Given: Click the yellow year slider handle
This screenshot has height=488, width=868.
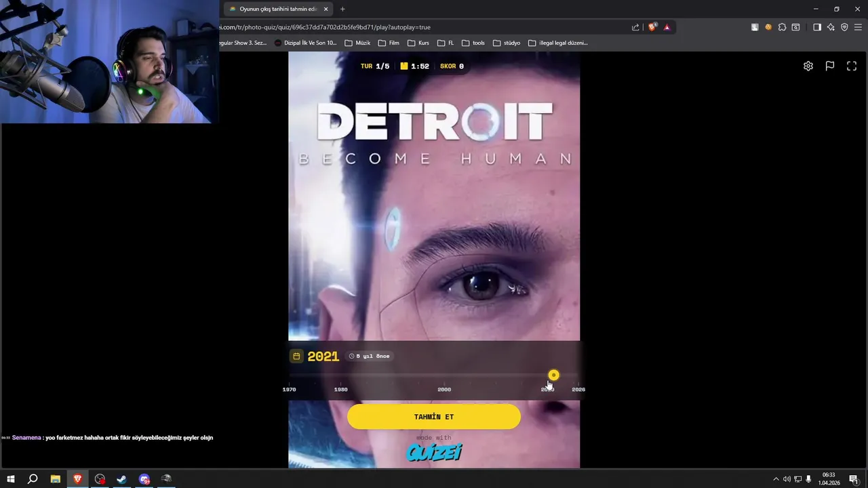Looking at the screenshot, I should coord(553,375).
